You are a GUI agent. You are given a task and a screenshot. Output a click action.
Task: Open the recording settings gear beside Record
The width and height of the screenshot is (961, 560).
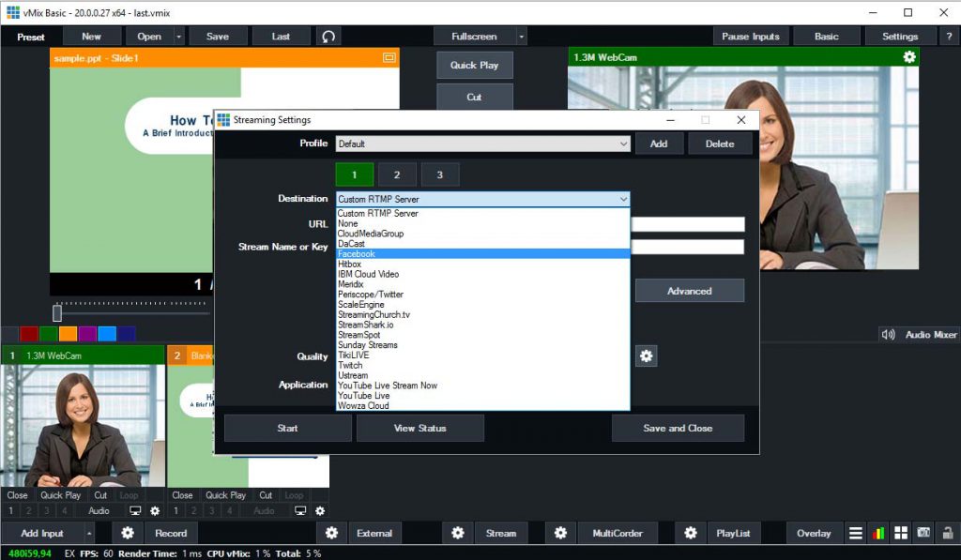[x=128, y=533]
